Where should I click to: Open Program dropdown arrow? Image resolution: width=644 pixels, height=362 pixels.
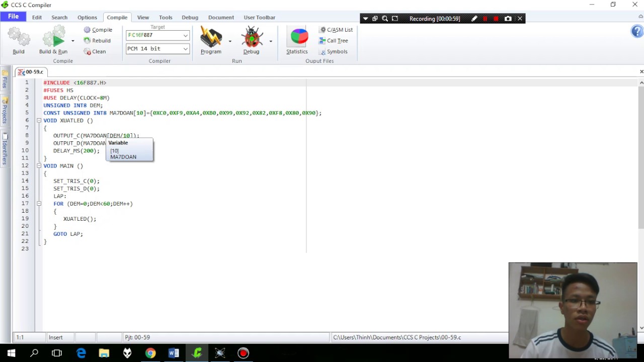pyautogui.click(x=230, y=41)
